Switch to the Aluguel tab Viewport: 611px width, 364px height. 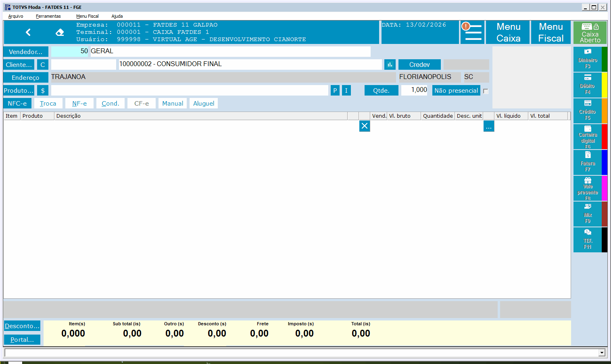pyautogui.click(x=204, y=103)
